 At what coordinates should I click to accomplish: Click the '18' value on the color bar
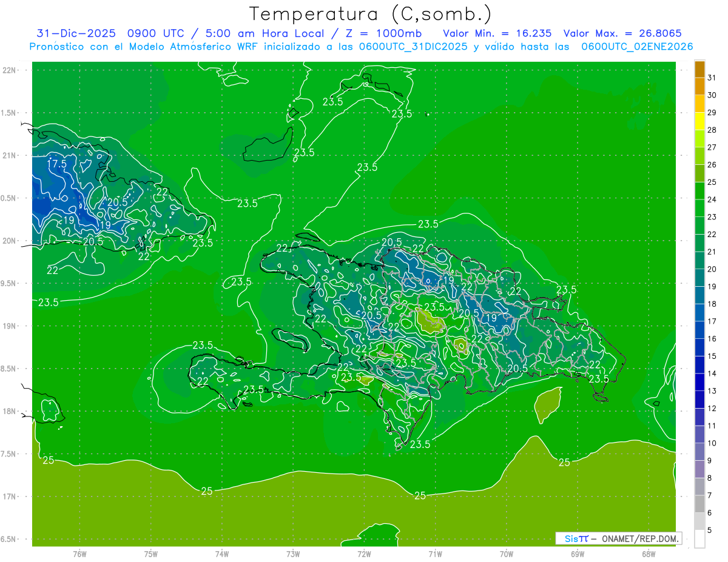712,304
